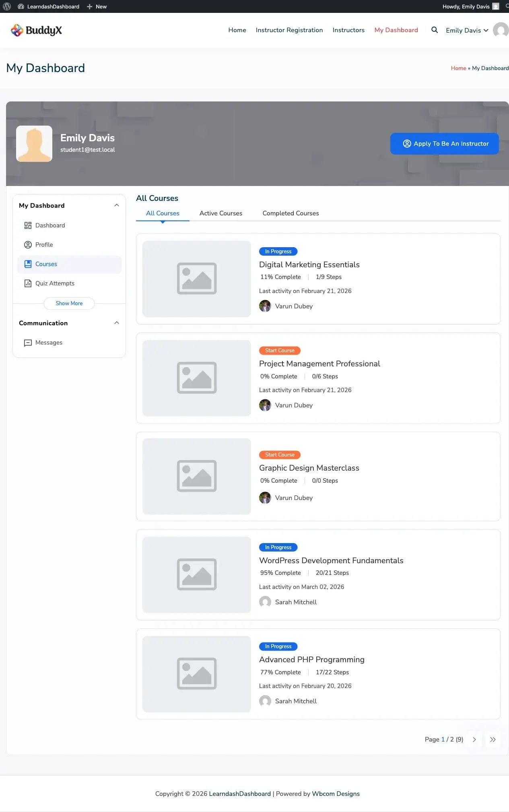This screenshot has height=812, width=509.
Task: Open LearndashDashboard link in footer
Action: [240, 794]
